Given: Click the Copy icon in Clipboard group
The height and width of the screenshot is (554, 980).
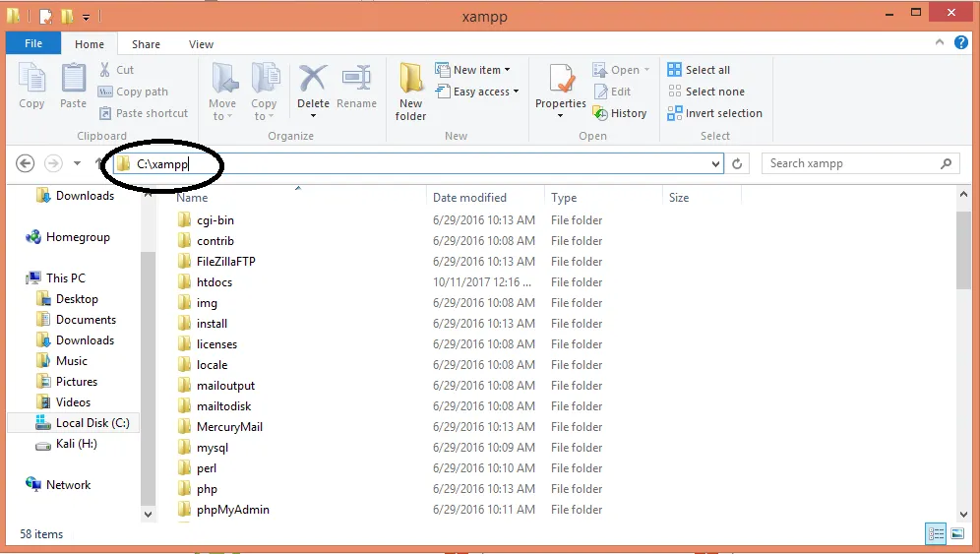Looking at the screenshot, I should tap(31, 78).
